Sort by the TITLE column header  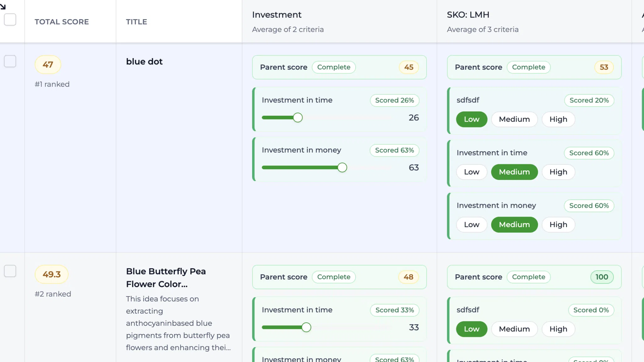[136, 22]
